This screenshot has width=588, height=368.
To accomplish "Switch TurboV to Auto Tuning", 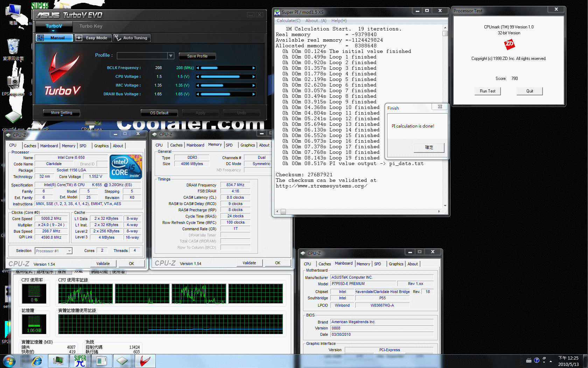I will (132, 38).
